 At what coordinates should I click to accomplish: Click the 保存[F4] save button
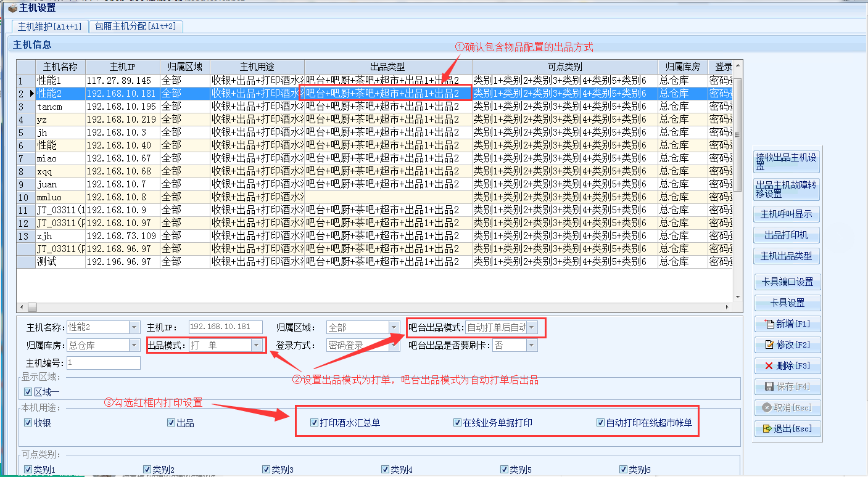pos(787,386)
